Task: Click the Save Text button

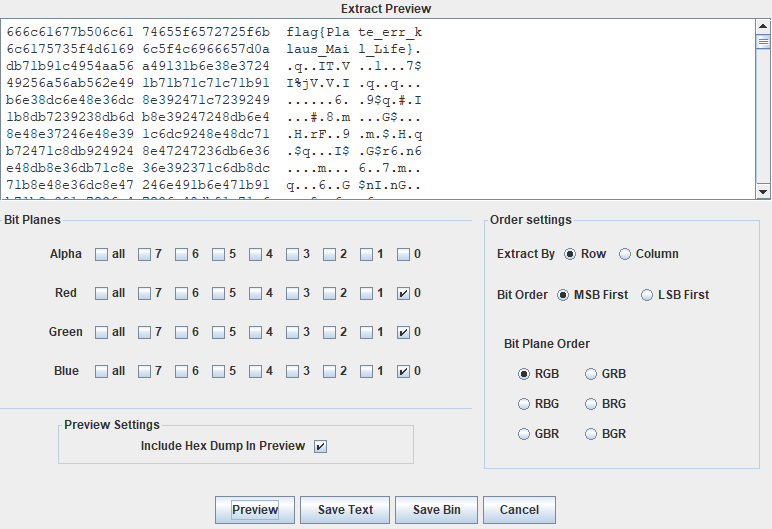Action: (x=345, y=510)
